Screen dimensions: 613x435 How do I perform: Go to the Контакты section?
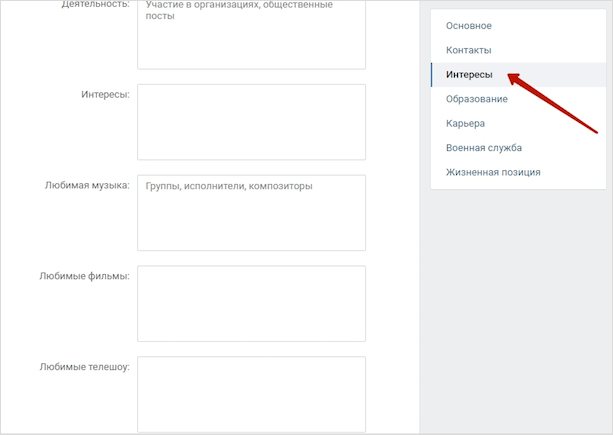(x=518, y=50)
